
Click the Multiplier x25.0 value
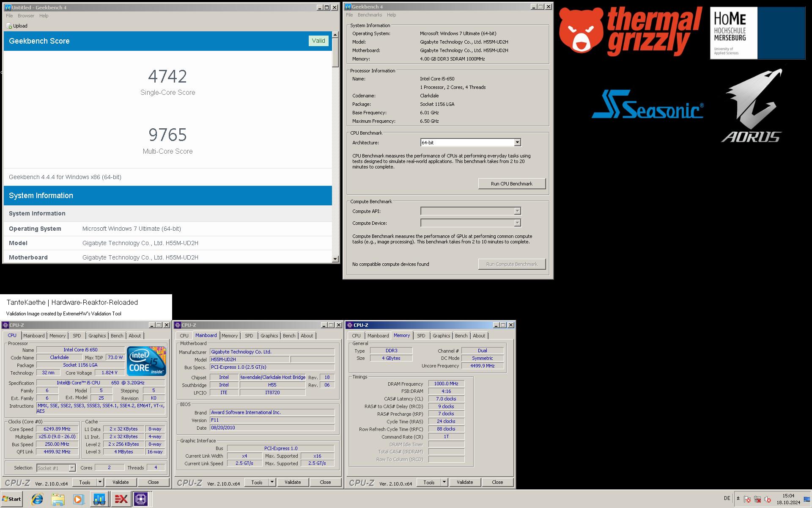[57, 436]
